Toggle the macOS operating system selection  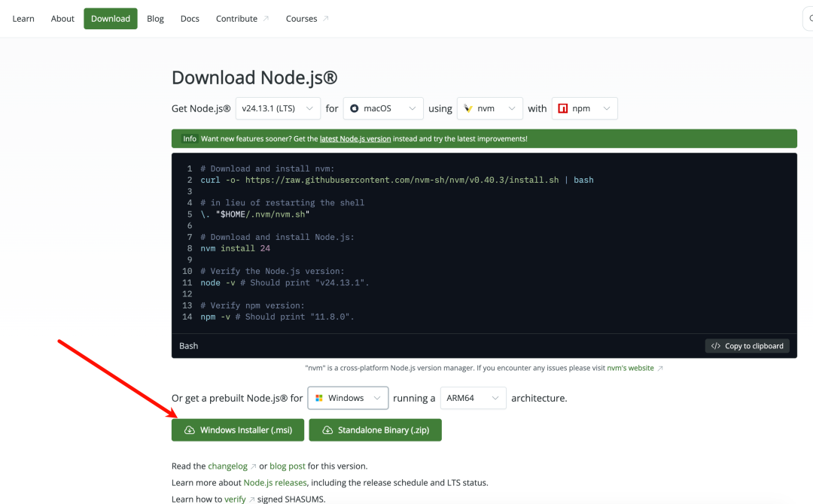coord(383,108)
